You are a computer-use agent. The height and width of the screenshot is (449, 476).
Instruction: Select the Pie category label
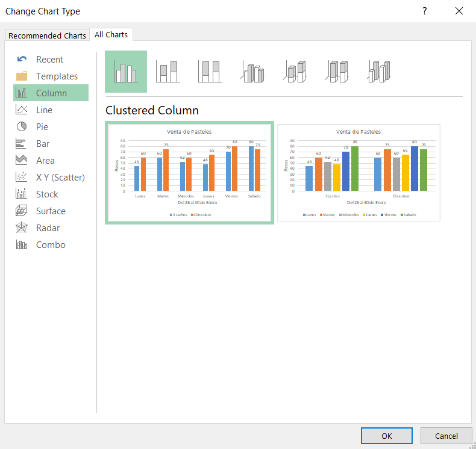(42, 127)
